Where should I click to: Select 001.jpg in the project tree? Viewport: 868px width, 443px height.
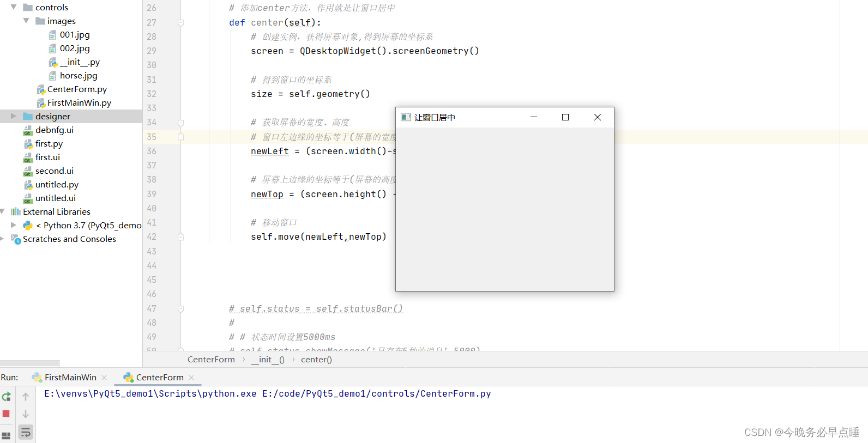(75, 34)
